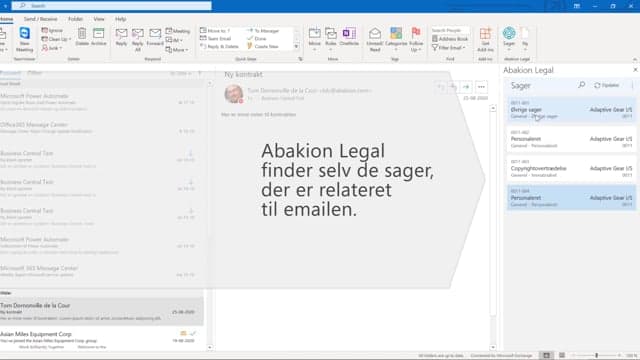This screenshot has width=640, height=360.
Task: Start a TeamViewer New Meeting
Action: click(24, 39)
